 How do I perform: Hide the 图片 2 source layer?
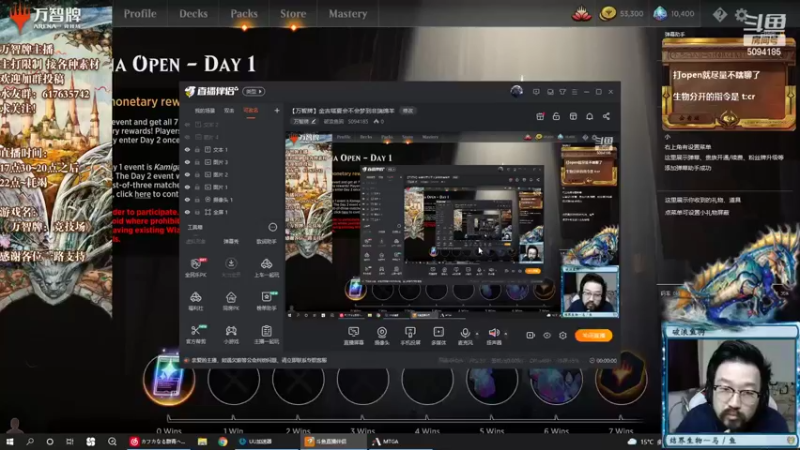pos(187,174)
